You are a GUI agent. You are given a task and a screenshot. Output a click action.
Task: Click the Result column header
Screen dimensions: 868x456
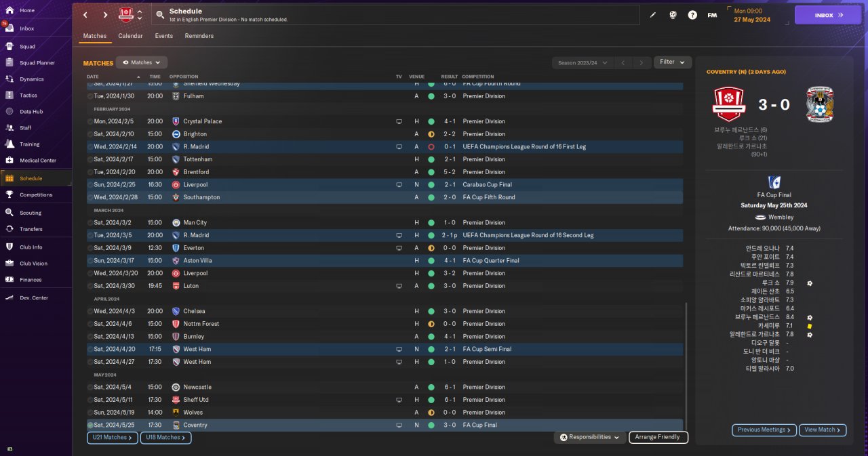pos(449,77)
